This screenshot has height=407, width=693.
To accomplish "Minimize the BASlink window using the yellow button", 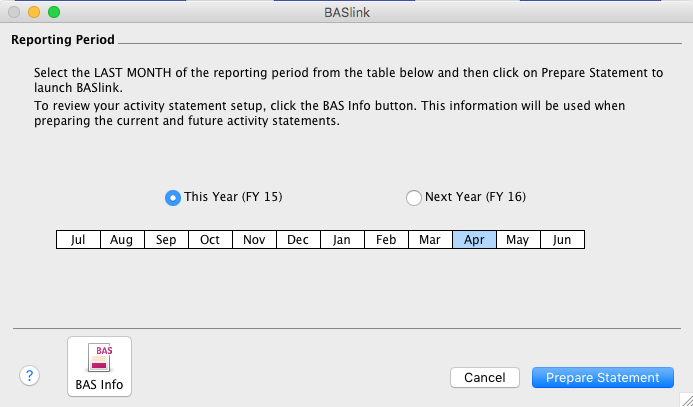I will tap(34, 12).
